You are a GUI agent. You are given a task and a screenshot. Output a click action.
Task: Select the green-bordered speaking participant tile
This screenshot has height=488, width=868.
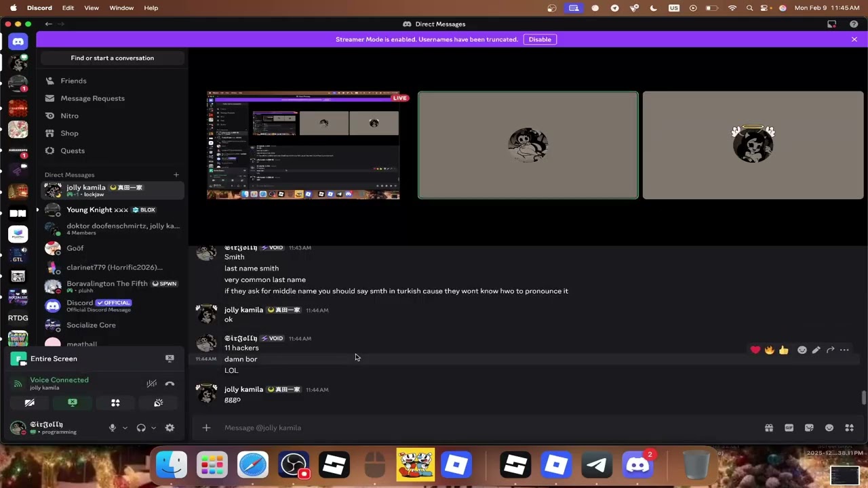(528, 145)
